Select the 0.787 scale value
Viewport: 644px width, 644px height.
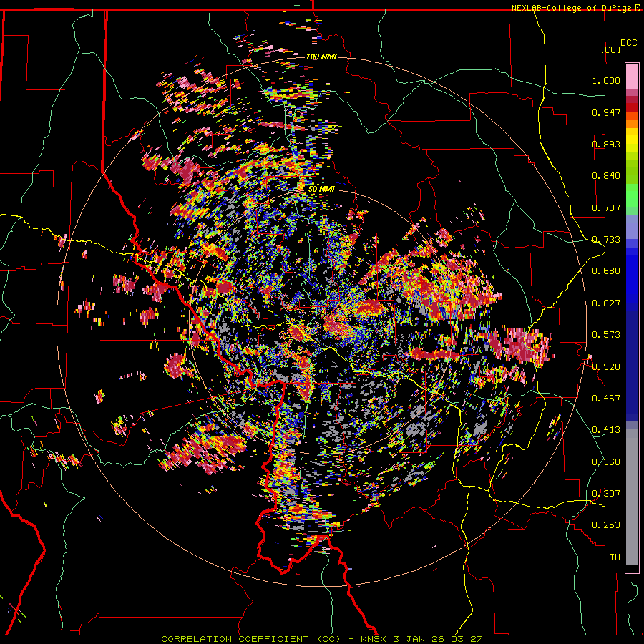[x=606, y=208]
